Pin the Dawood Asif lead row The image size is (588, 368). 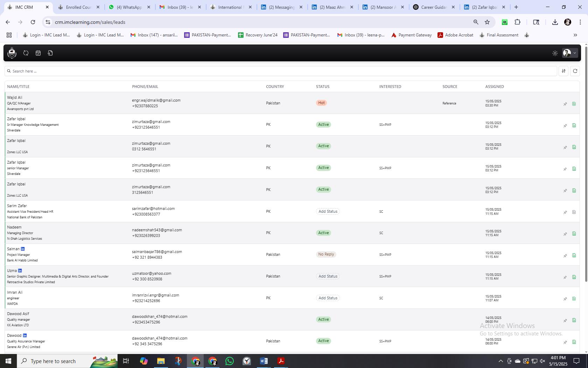565,320
